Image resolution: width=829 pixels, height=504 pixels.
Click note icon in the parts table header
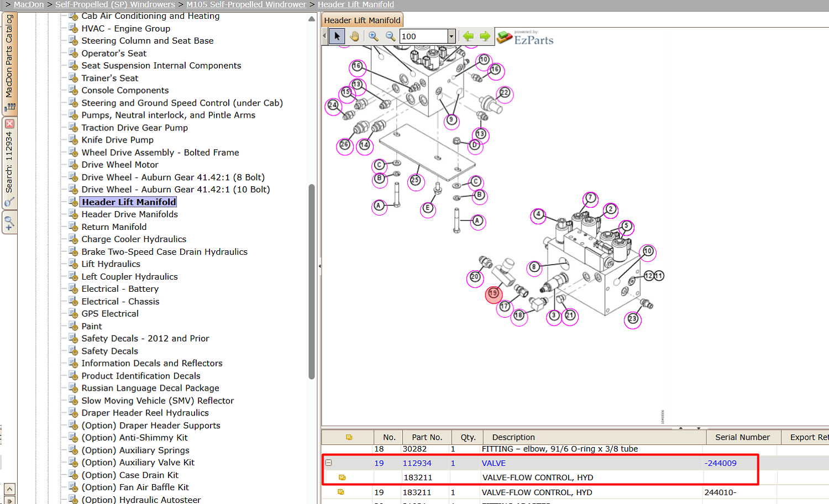pos(349,437)
